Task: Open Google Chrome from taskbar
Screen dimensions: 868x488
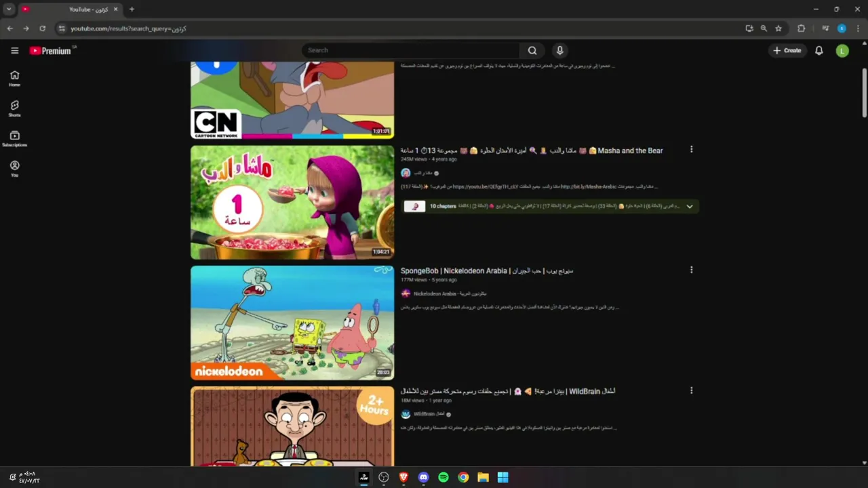Action: [x=463, y=477]
